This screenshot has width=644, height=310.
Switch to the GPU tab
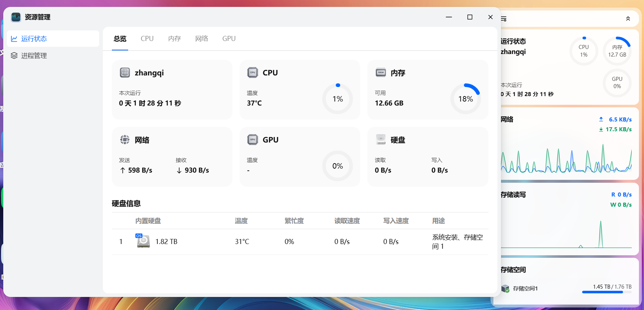pos(229,39)
